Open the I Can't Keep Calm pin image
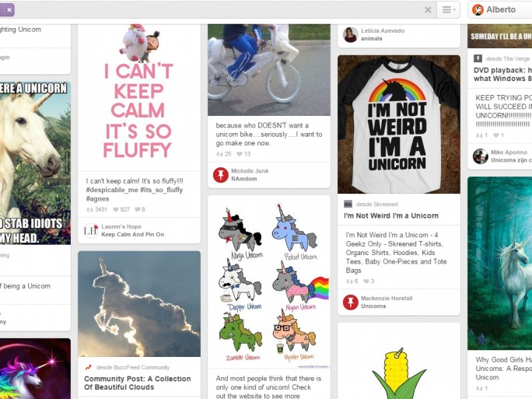 click(x=139, y=97)
